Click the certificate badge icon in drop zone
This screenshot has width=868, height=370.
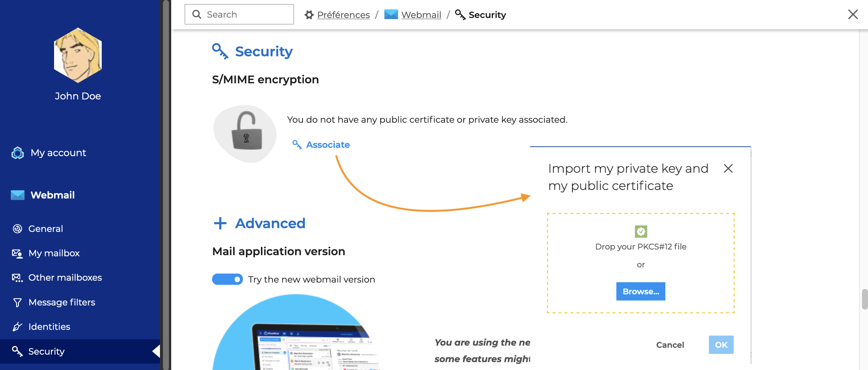(x=640, y=231)
